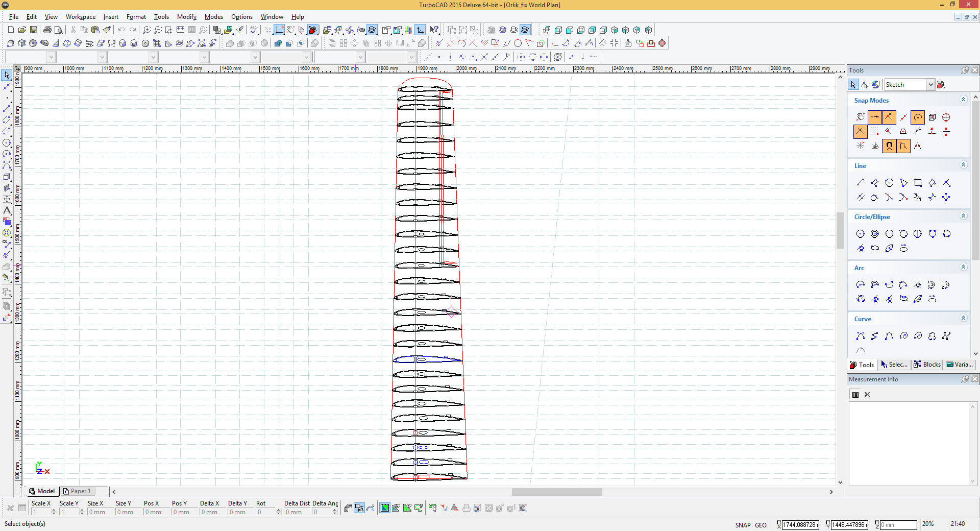This screenshot has width=980, height=531.
Task: Toggle the Grid snap mode
Action: pos(875,132)
